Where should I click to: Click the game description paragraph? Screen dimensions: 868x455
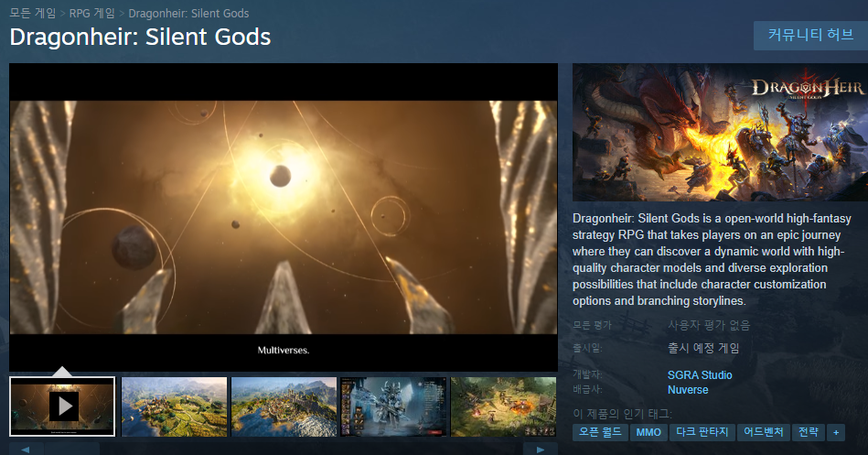point(712,259)
